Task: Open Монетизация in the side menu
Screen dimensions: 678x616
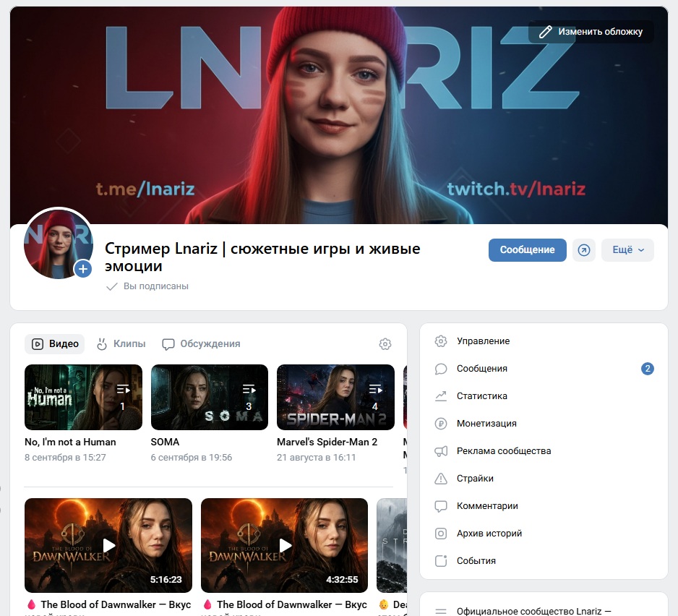Action: point(544,424)
